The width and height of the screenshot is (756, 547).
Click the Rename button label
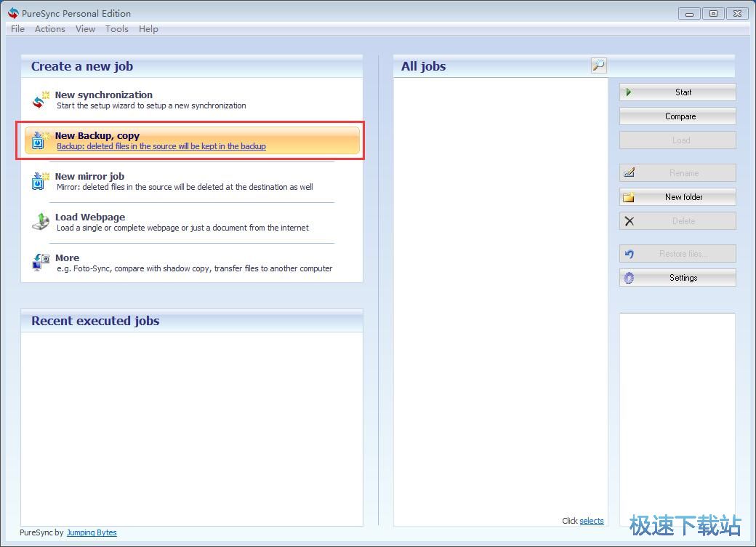(x=684, y=172)
